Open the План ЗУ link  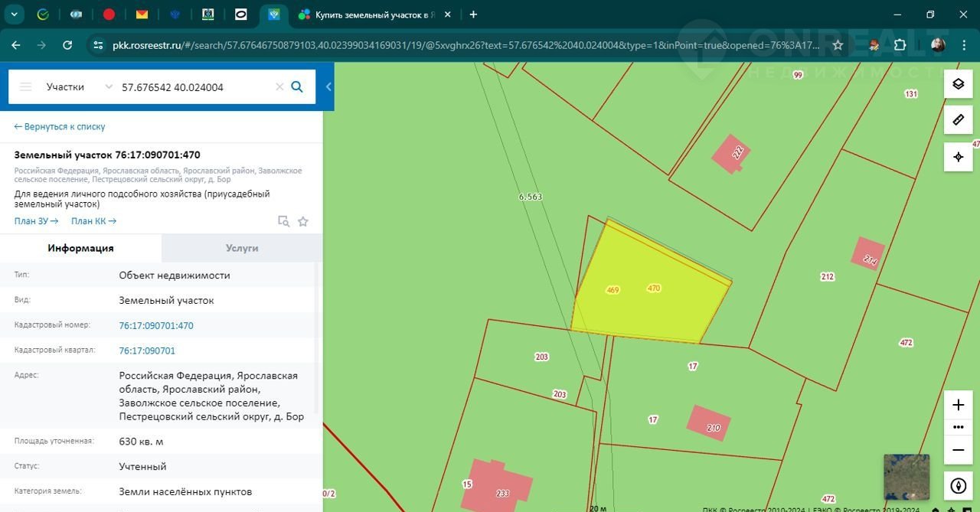36,221
